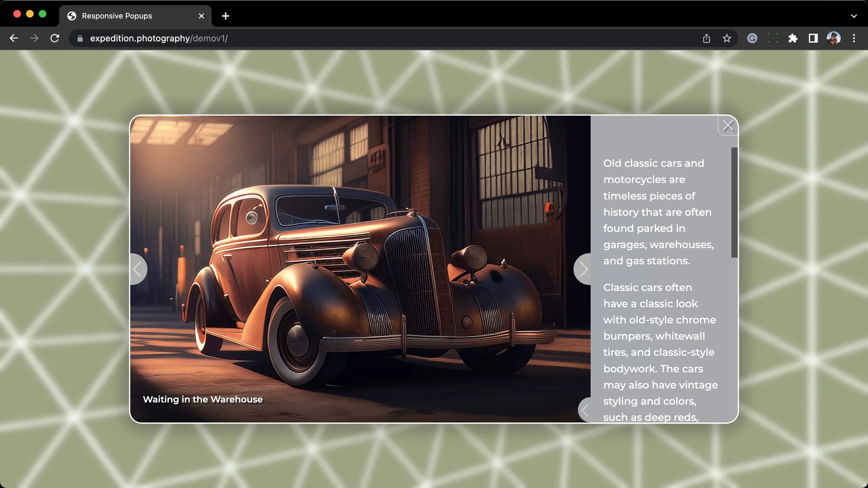
Task: Open a new browser tab
Action: [225, 16]
